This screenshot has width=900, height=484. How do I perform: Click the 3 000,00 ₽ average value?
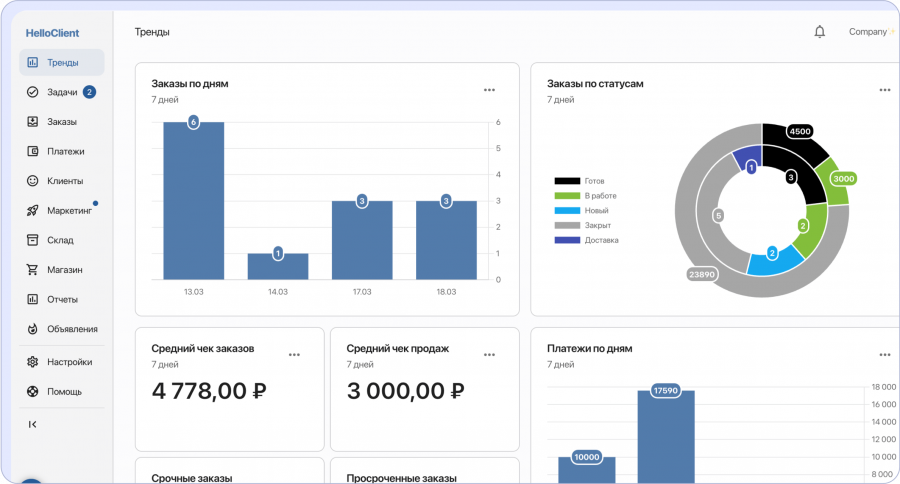point(405,391)
